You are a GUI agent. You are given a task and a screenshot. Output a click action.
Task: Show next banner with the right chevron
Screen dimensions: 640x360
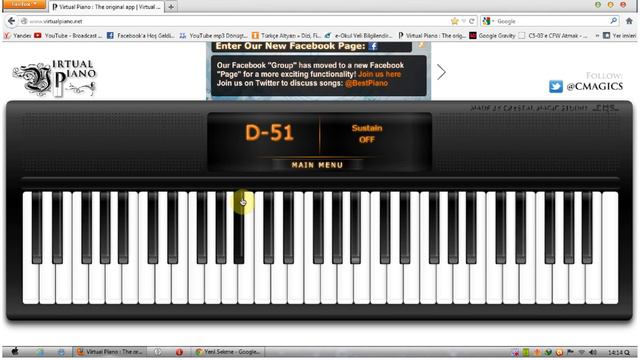441,72
